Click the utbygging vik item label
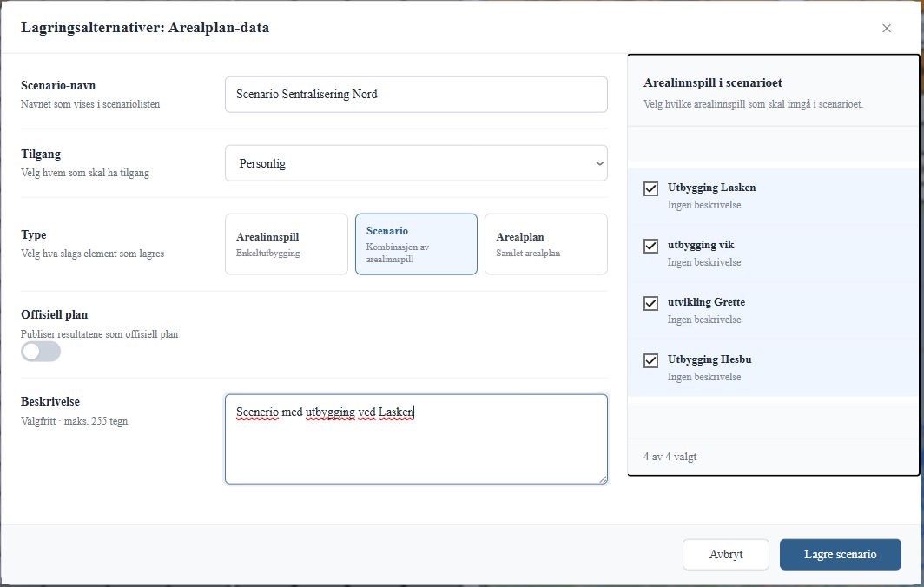 click(701, 245)
